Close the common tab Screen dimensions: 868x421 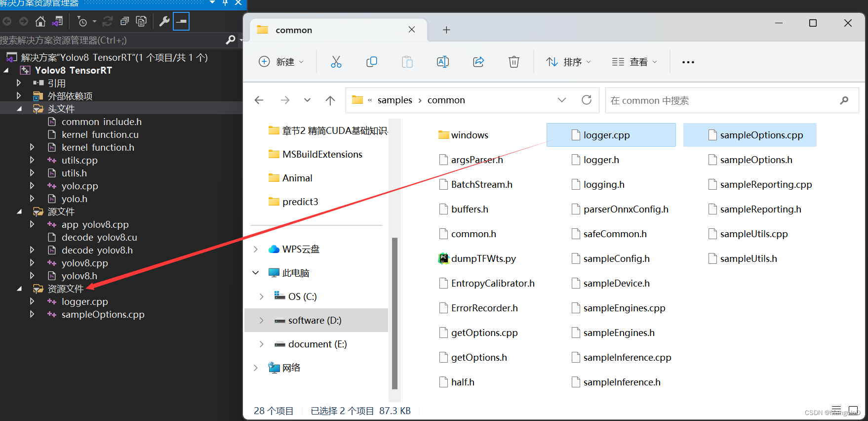pos(412,30)
